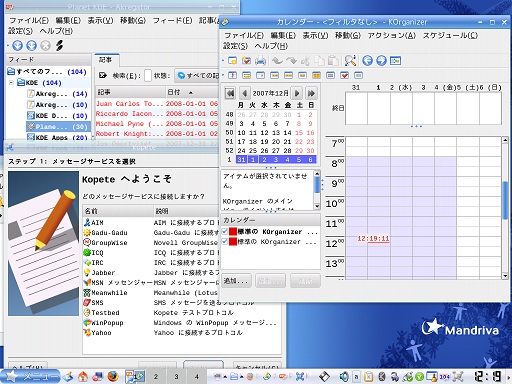Screen dimensions: 512x384
Task: Open ファイル menu in KOrganizer
Action: (x=244, y=35)
